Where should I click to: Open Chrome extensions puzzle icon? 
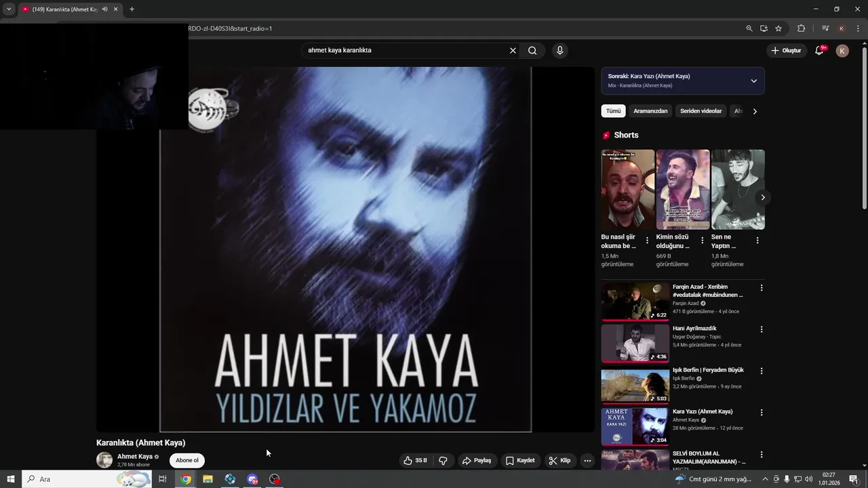(801, 28)
